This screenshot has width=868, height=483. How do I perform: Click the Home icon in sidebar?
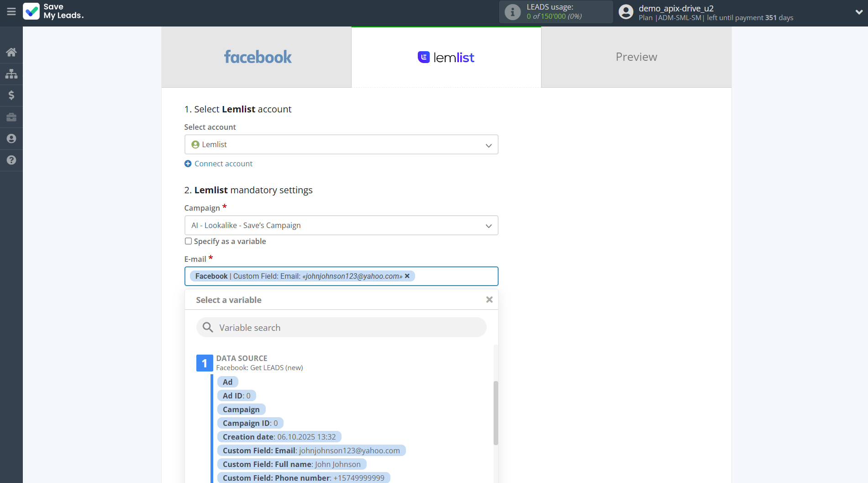[x=11, y=52]
